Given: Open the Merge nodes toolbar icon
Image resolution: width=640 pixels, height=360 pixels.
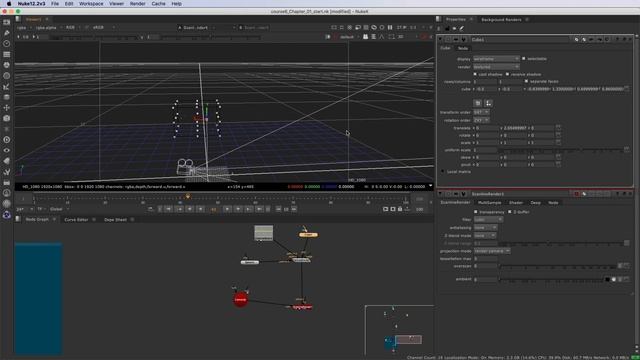Looking at the screenshot, I should 7,97.
